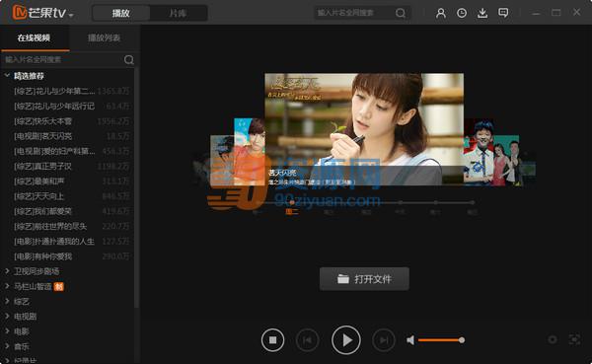Expand the 卫视同步剧场 category
Screen dimensions: 592x364
click(7, 271)
